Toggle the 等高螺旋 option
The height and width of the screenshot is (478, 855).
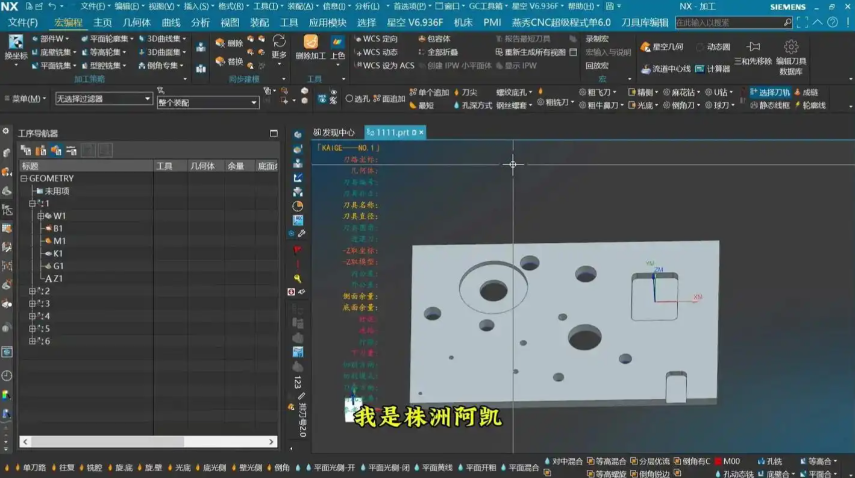click(591, 474)
